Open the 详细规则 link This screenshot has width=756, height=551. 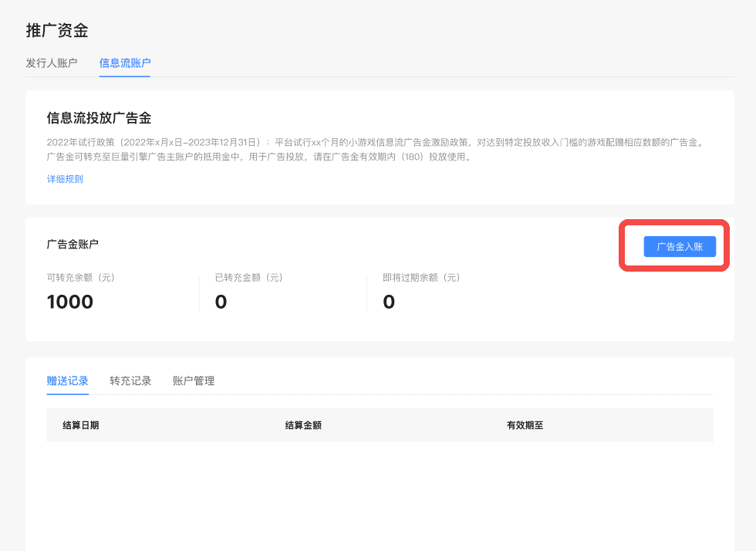point(65,179)
